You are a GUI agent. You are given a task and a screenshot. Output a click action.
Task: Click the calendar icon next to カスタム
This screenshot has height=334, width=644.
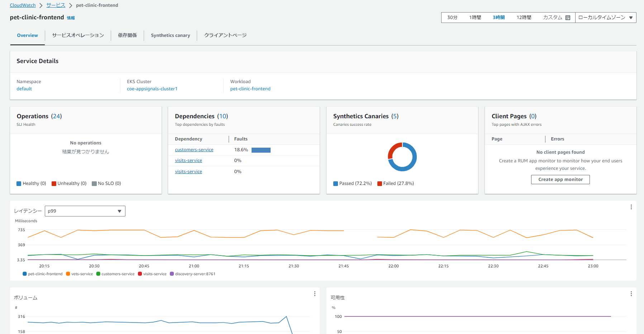click(x=568, y=18)
